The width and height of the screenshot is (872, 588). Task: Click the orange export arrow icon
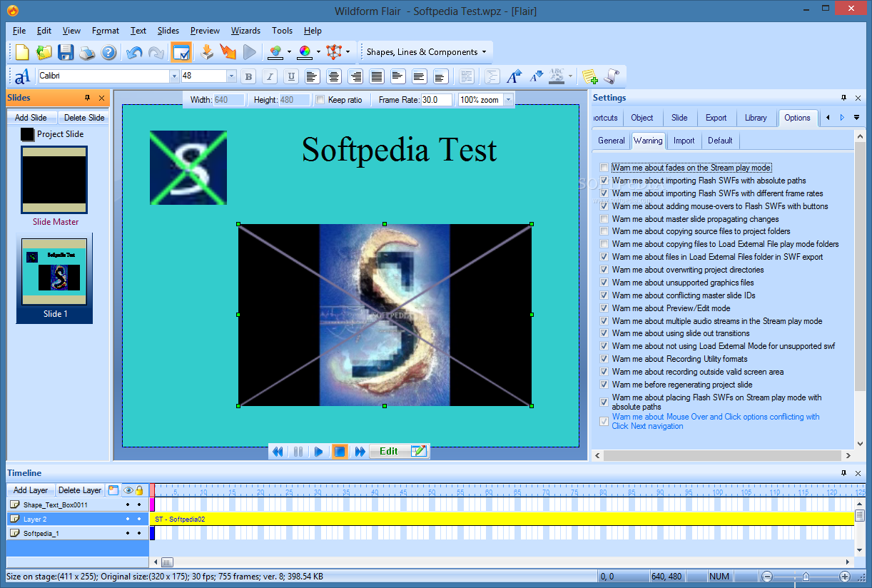[x=228, y=52]
